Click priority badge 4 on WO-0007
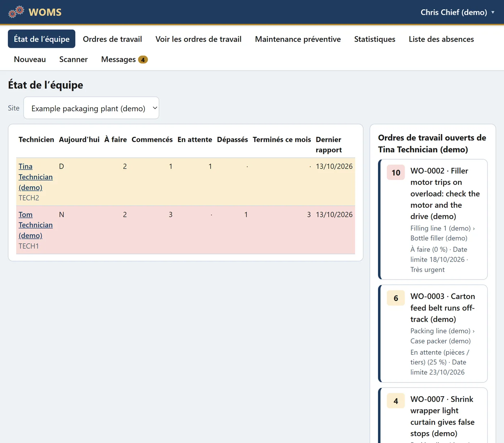The image size is (504, 443). [x=396, y=401]
